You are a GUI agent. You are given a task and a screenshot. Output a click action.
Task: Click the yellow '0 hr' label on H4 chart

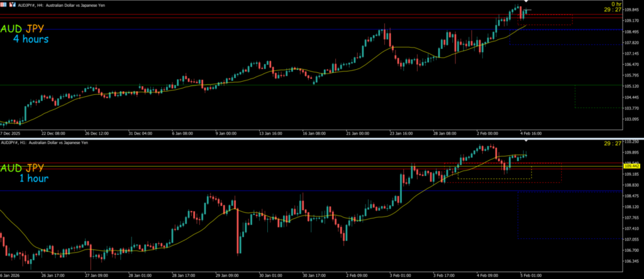(x=615, y=4)
